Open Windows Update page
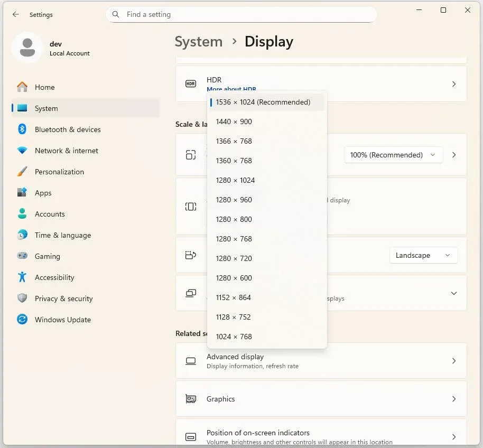This screenshot has width=483, height=448. point(86,319)
